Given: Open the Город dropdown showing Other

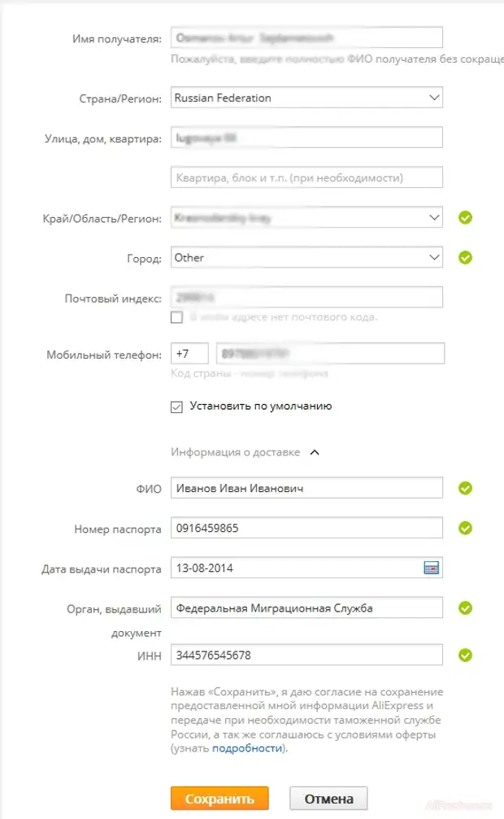Looking at the screenshot, I should coord(306,258).
